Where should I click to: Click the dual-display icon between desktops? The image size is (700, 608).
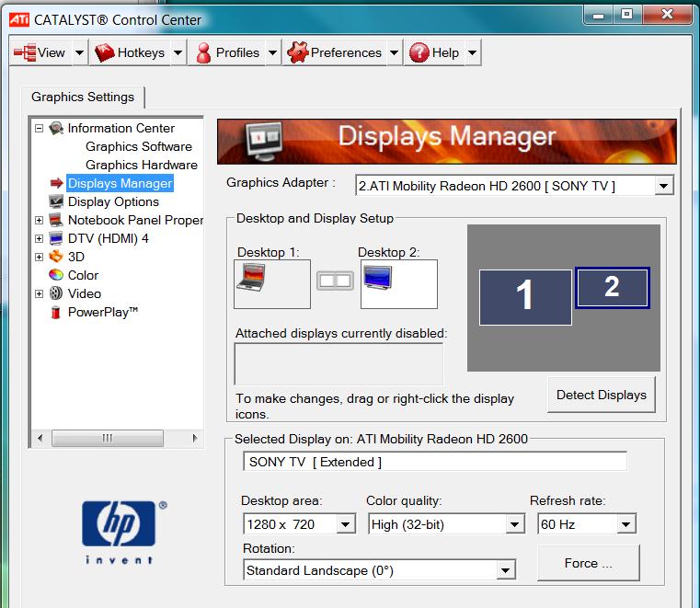click(335, 281)
